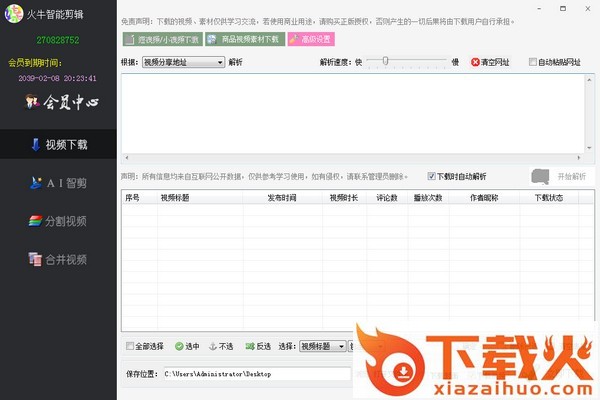This screenshot has width=600, height=400.
Task: Open the 会员中心 member center
Action: click(62, 102)
